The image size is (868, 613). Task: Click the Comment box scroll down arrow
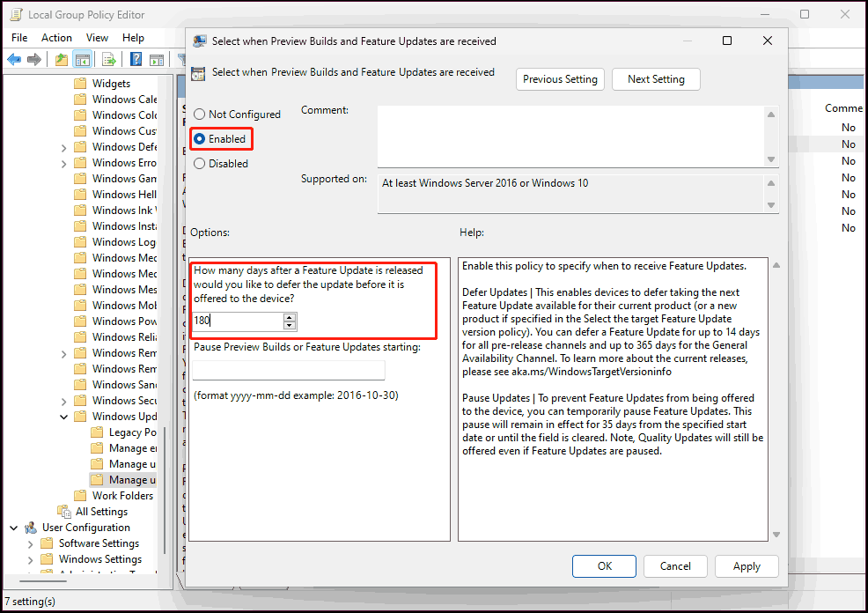pyautogui.click(x=771, y=159)
